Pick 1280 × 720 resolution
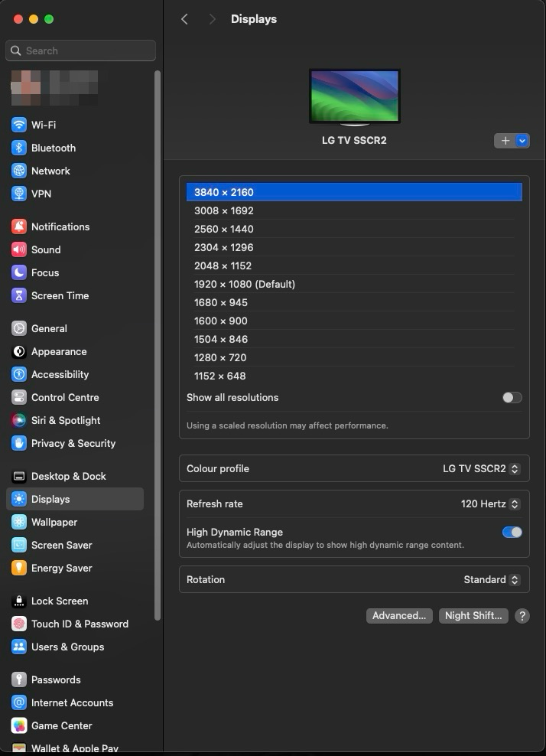This screenshot has width=546, height=756. coord(354,357)
